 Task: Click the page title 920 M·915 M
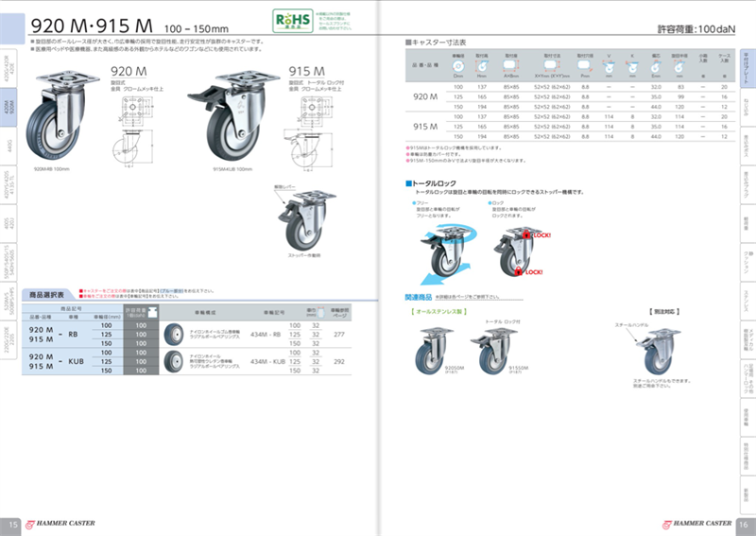[92, 26]
